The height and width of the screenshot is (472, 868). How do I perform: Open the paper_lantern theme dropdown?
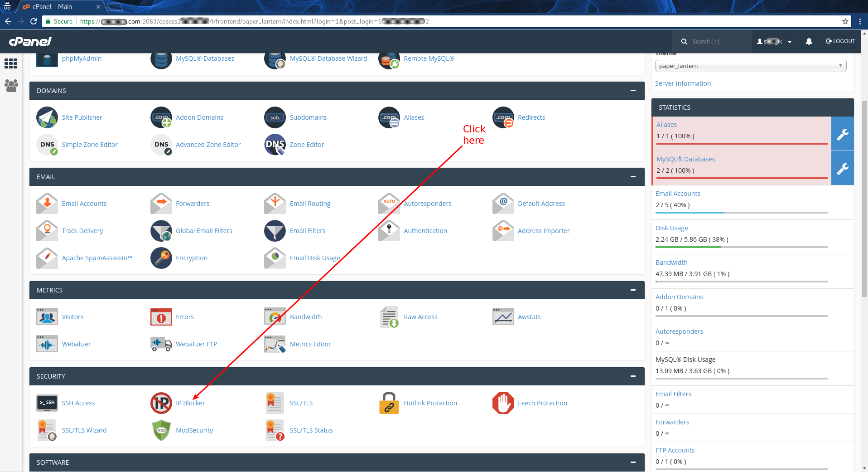pyautogui.click(x=751, y=66)
